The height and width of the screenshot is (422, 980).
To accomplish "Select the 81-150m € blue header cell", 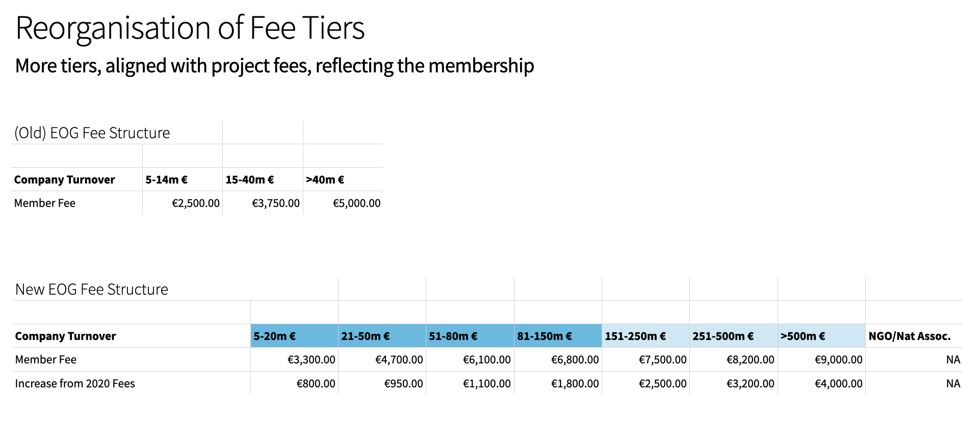I will click(558, 336).
